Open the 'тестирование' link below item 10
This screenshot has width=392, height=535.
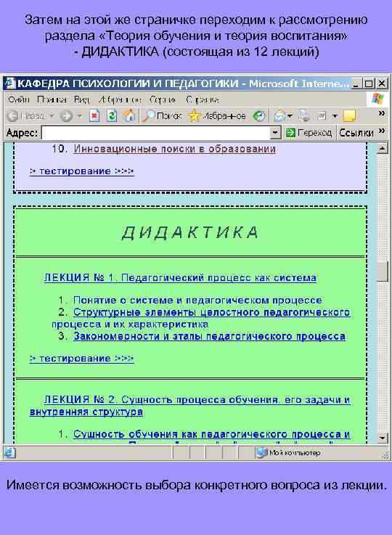click(x=81, y=171)
